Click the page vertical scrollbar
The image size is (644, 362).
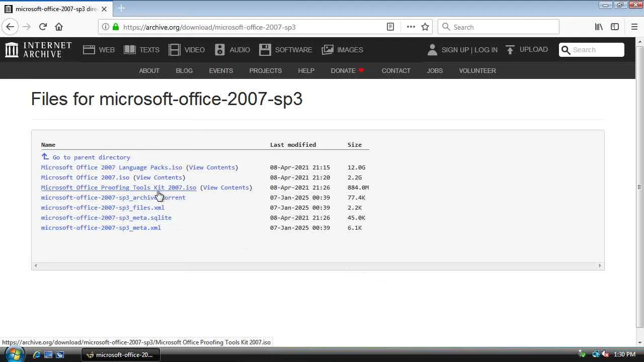[x=639, y=187]
